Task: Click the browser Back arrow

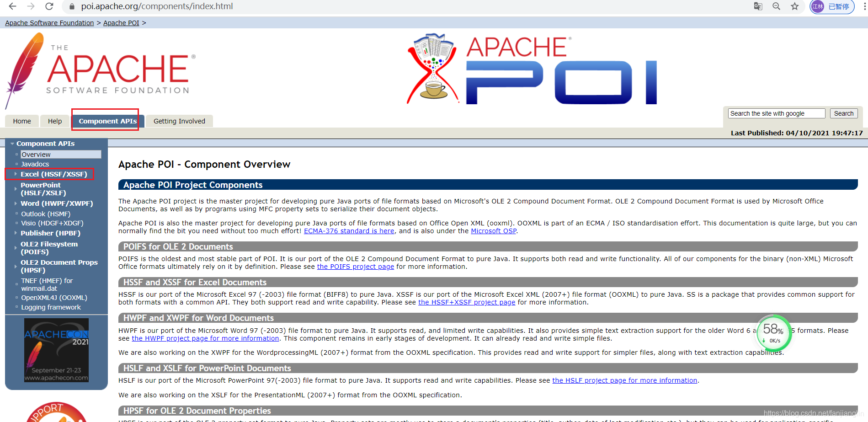Action: 12,6
